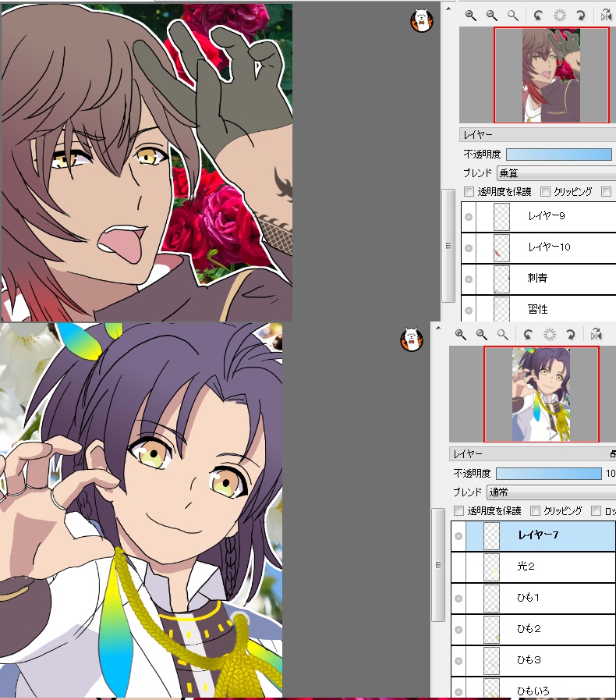Image resolution: width=616 pixels, height=700 pixels.
Task: Rotate purple-haired artwork canvas left
Action: click(x=528, y=334)
